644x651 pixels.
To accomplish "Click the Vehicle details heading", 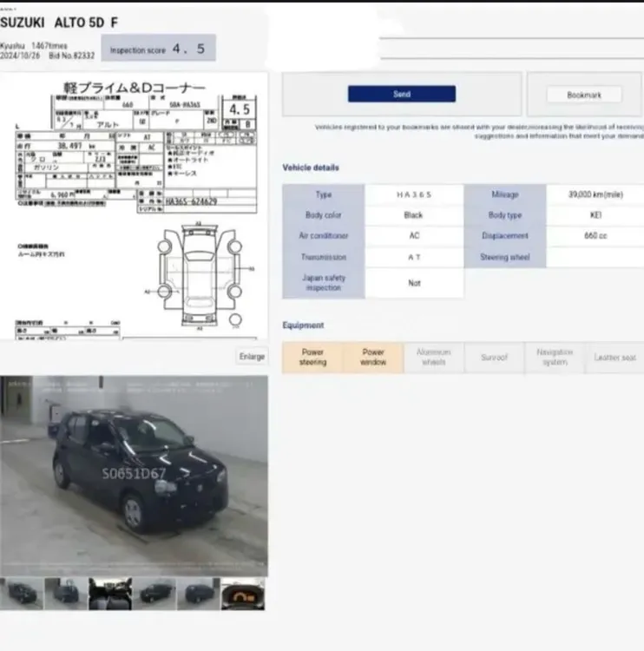I will (311, 168).
